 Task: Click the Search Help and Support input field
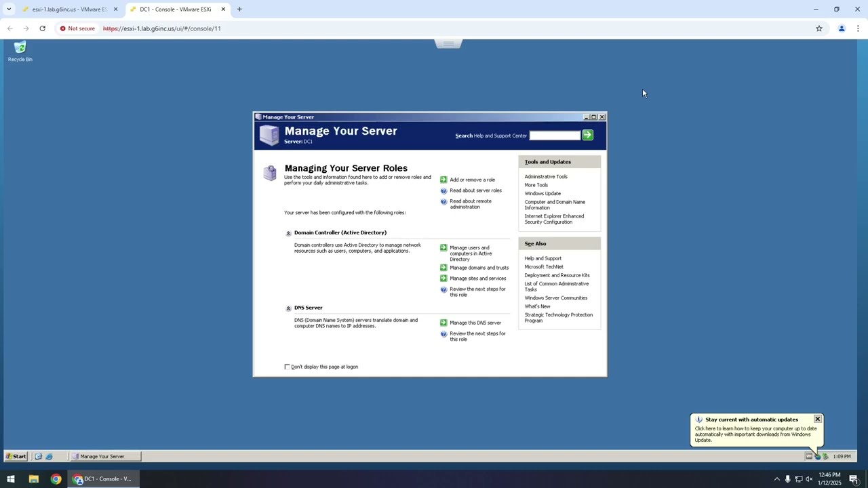tap(555, 136)
